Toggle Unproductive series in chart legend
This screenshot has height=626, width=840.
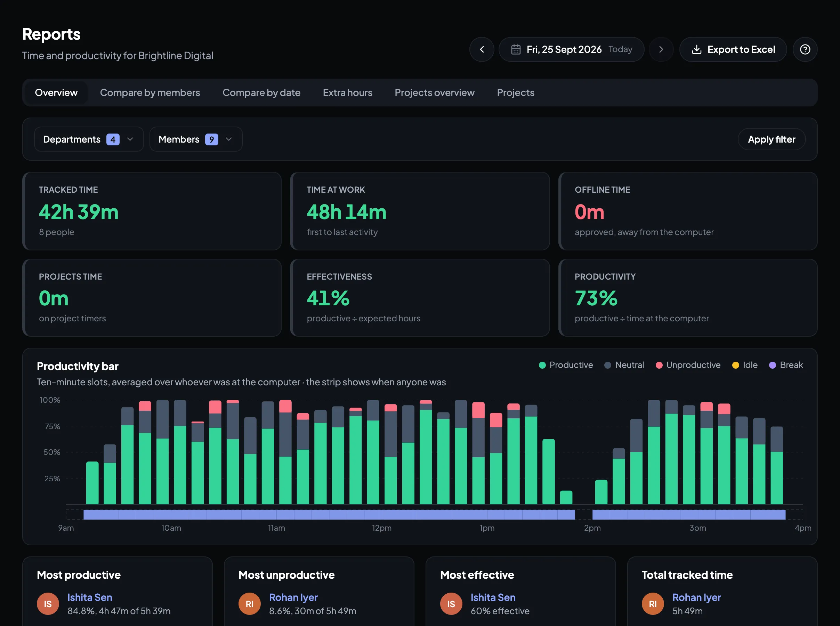[688, 365]
